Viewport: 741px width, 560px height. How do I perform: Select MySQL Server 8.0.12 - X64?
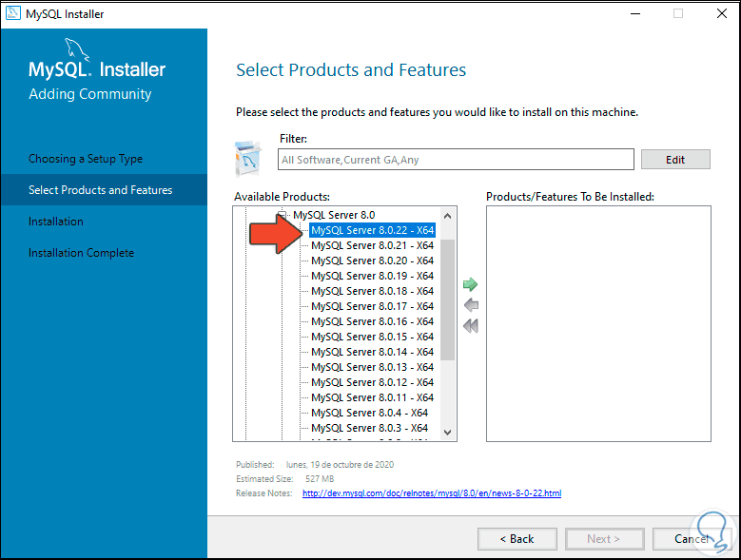(x=372, y=382)
